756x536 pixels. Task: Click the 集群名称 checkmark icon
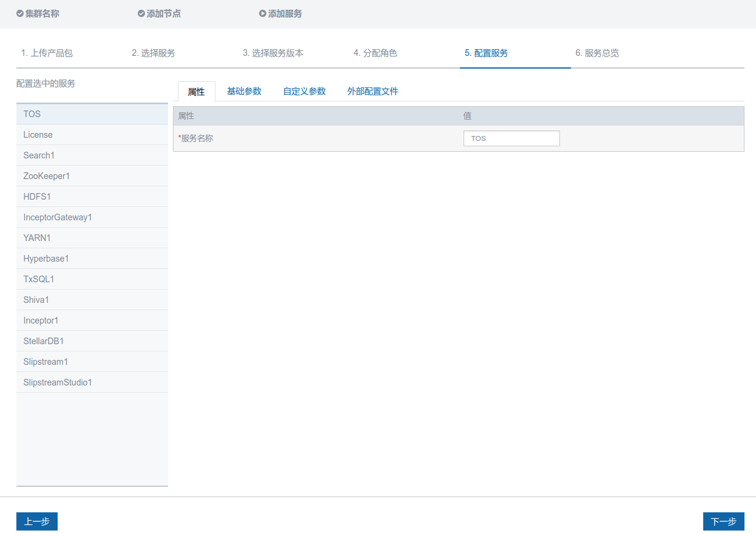coord(20,13)
